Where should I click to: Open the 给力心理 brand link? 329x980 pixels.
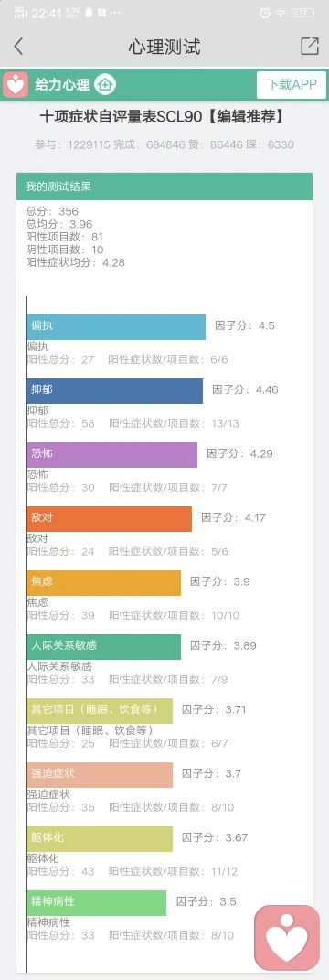coord(62,84)
